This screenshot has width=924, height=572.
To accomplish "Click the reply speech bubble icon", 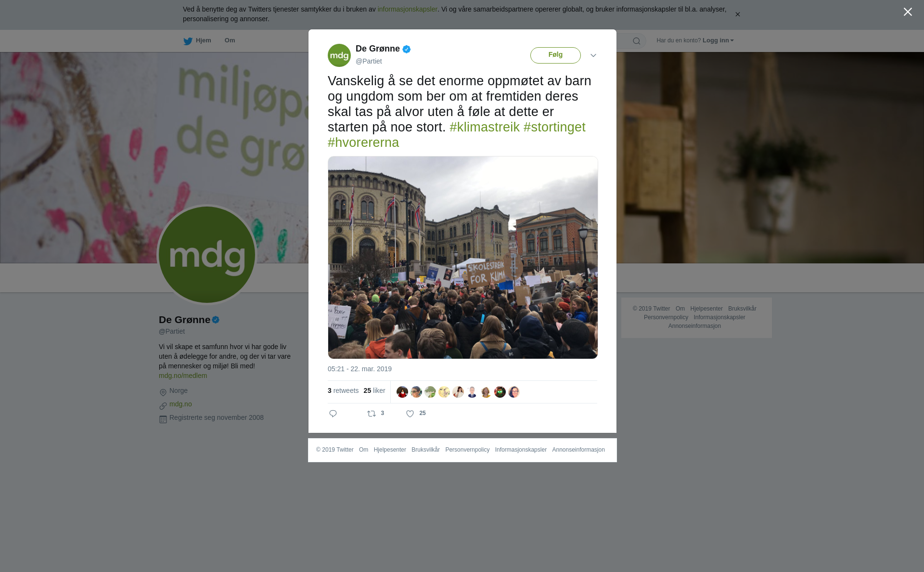I will (333, 414).
